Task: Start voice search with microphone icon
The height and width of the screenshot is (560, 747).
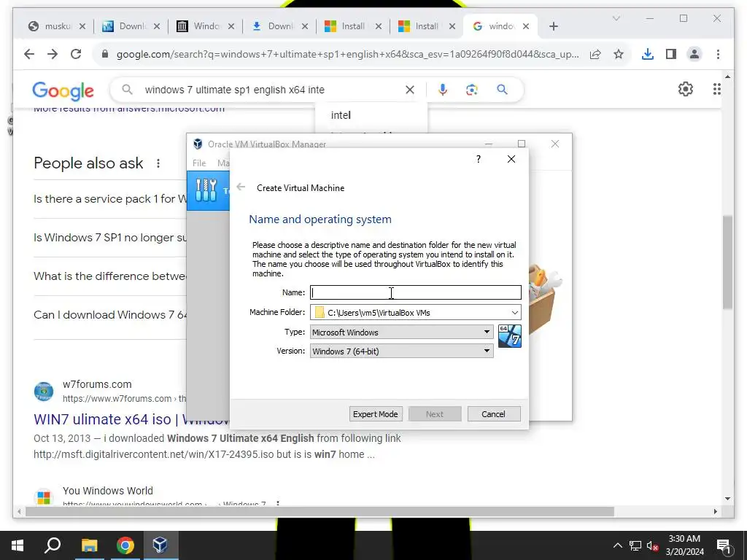Action: [443, 90]
